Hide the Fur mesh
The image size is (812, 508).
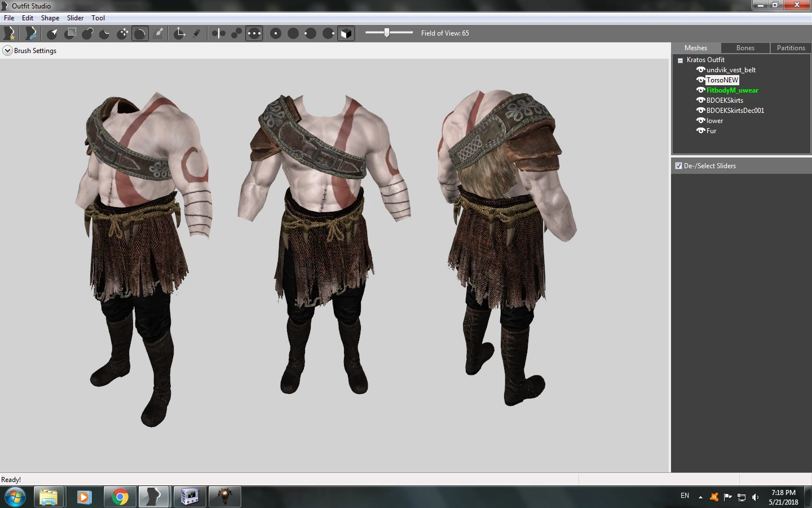tap(701, 131)
